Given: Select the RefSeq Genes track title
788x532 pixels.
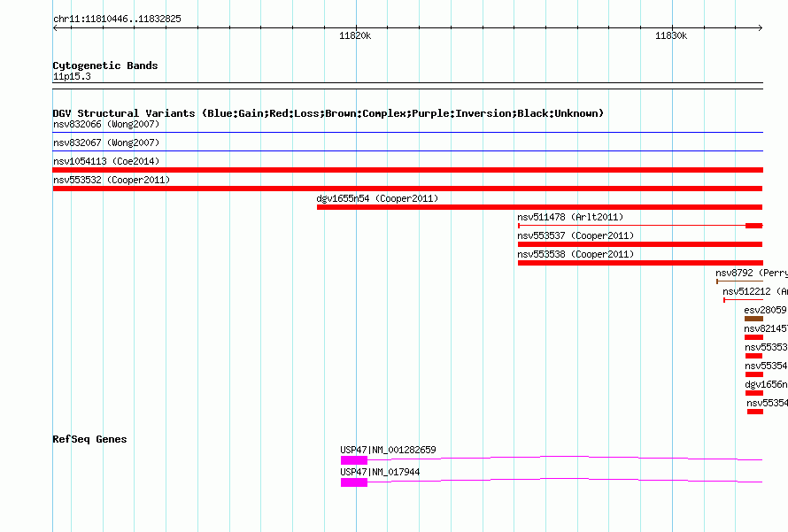Looking at the screenshot, I should (90, 439).
